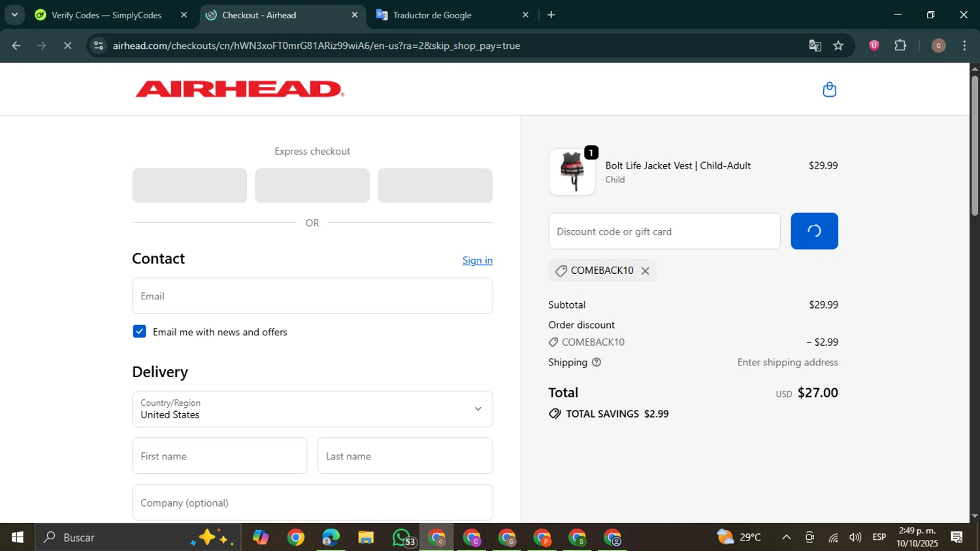Focus the First name field

(220, 456)
